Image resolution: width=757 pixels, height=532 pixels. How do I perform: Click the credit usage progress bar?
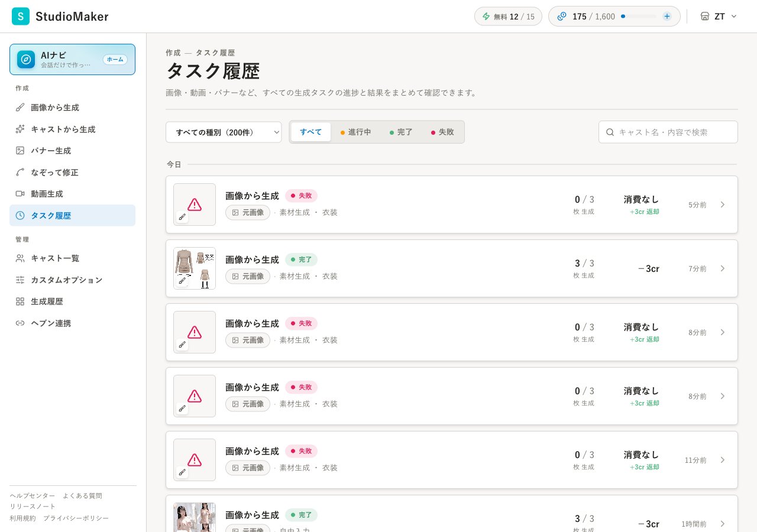point(639,17)
